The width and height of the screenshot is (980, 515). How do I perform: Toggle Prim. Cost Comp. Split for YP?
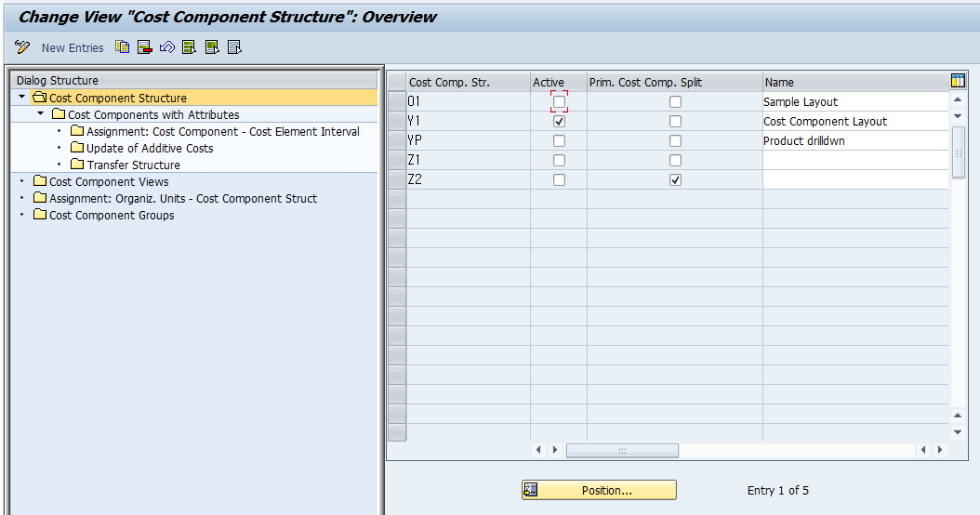[x=676, y=140]
